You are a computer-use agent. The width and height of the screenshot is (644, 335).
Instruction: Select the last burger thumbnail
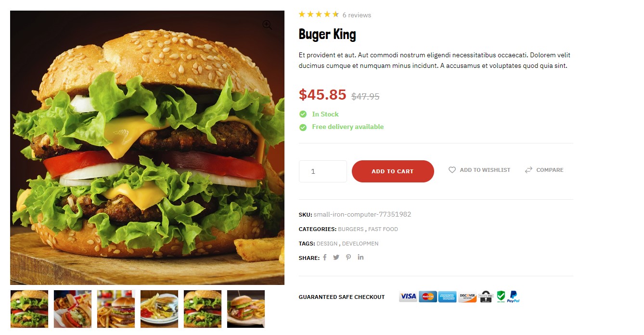(246, 309)
